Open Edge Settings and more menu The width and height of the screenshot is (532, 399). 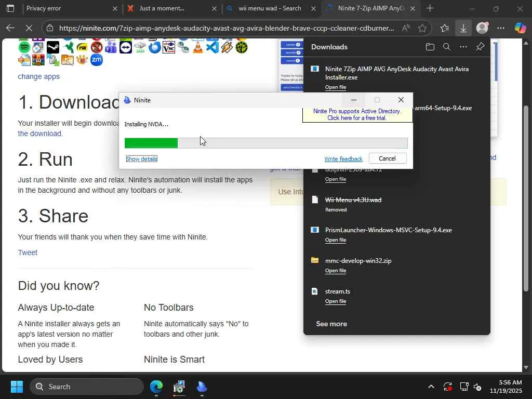(x=501, y=28)
